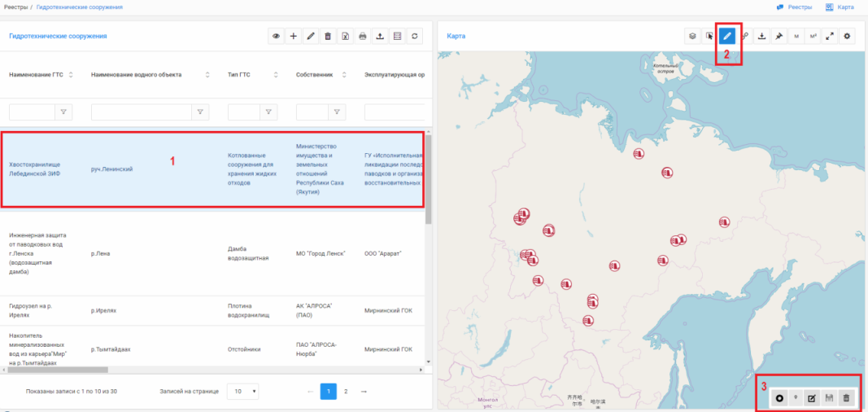Click the trash icon in bottom map toolbar
The image size is (868, 412).
point(846,398)
